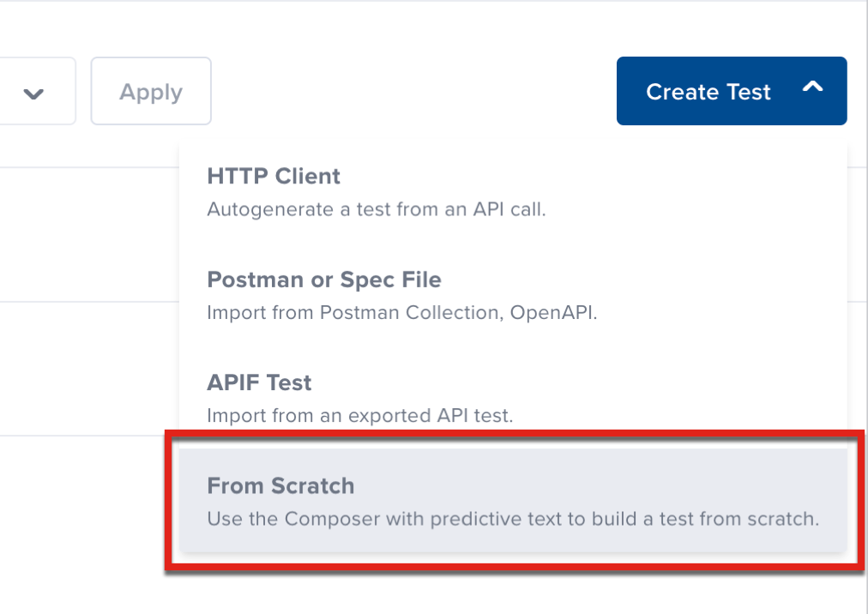Pick APIF Test from the dropdown
Viewport: 868px width, 614px height.
(259, 382)
